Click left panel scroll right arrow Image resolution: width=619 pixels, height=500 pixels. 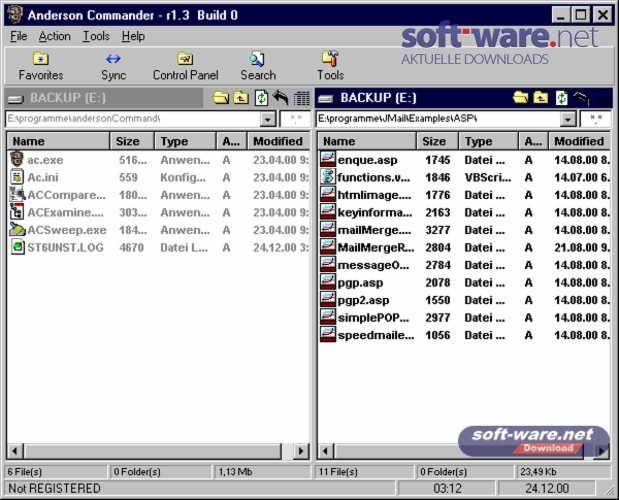click(301, 451)
